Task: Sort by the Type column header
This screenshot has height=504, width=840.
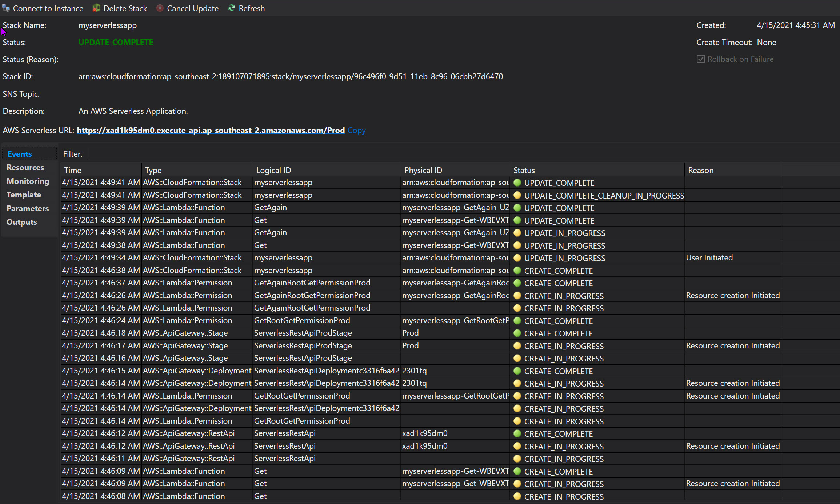Action: pyautogui.click(x=197, y=170)
